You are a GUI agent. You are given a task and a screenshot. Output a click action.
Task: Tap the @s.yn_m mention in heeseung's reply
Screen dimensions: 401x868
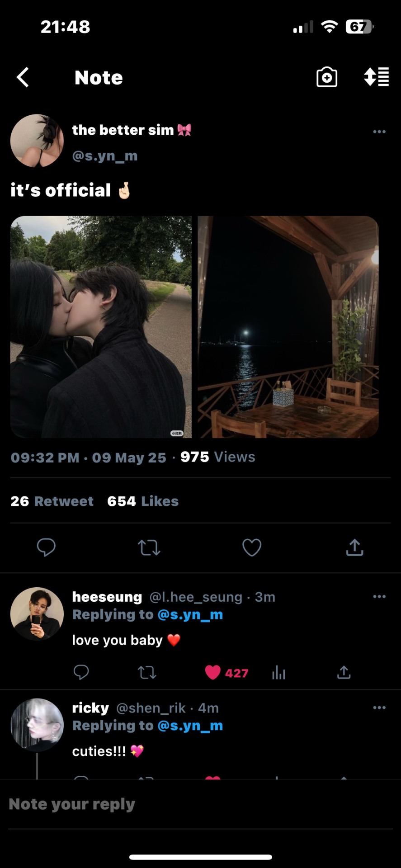point(190,615)
